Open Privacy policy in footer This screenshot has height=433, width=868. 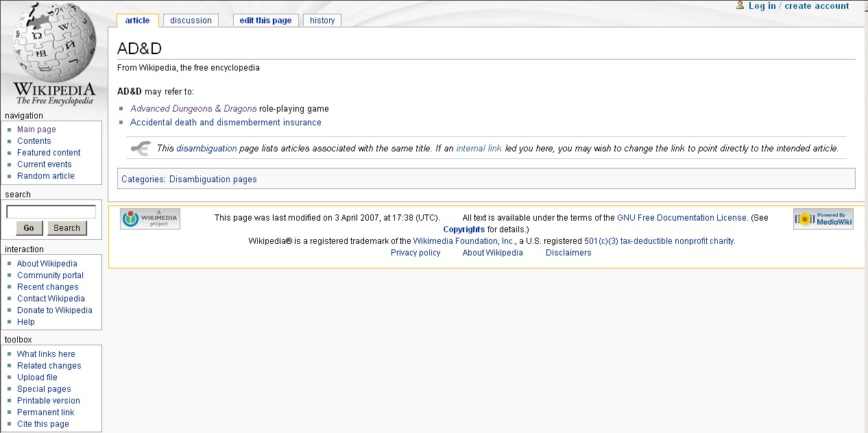(x=415, y=253)
